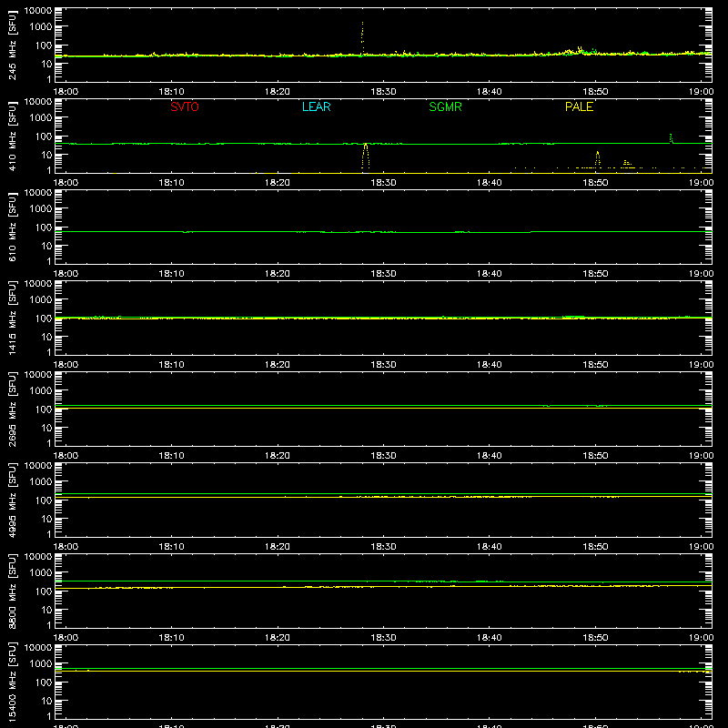The width and height of the screenshot is (728, 728).
Task: Select the 15400 MHz [SFU] axis title
Action: click(13, 682)
